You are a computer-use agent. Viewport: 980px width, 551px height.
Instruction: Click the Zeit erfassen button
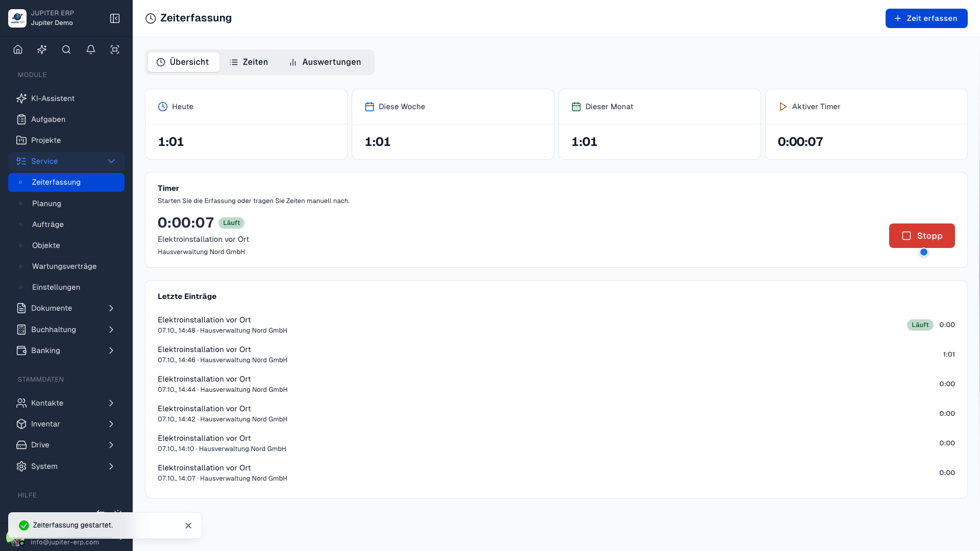click(926, 18)
